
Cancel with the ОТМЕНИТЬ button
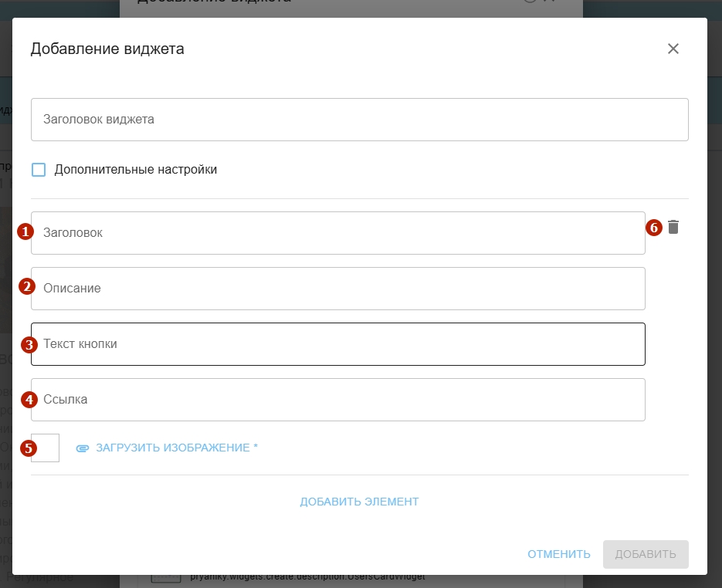(x=559, y=554)
